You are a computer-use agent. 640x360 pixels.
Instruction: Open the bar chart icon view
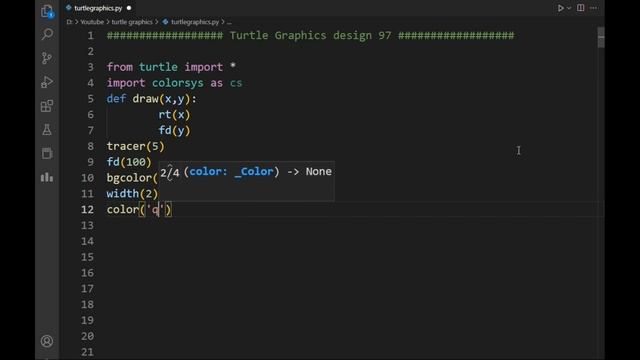(47, 177)
